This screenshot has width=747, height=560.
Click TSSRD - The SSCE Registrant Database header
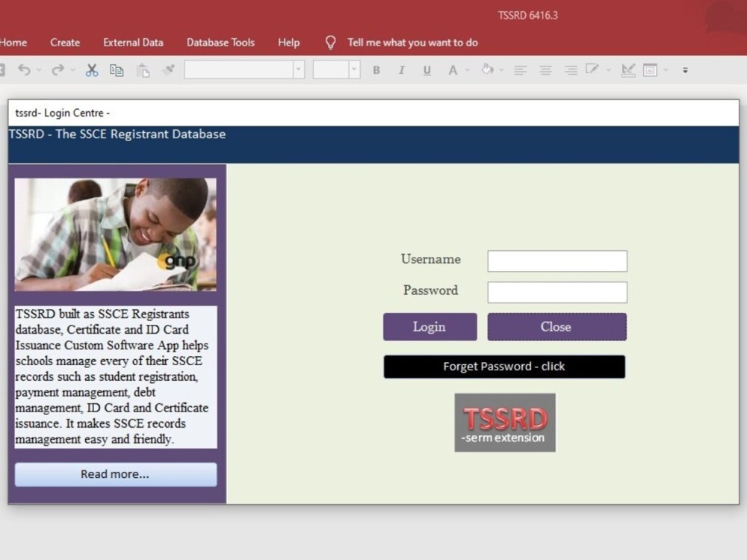[117, 134]
